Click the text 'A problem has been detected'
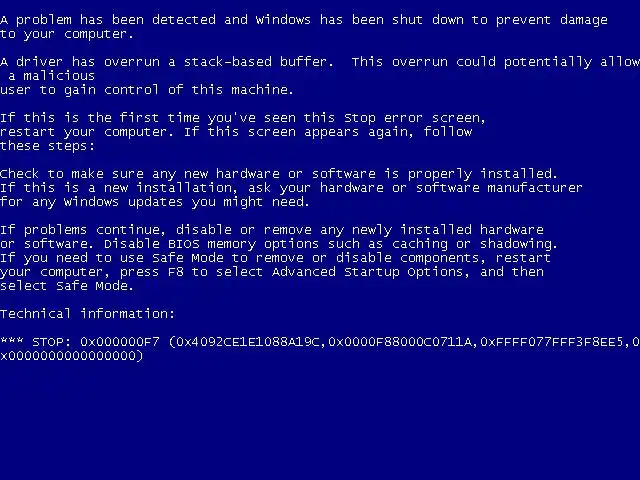The width and height of the screenshot is (640, 480). click(x=108, y=20)
